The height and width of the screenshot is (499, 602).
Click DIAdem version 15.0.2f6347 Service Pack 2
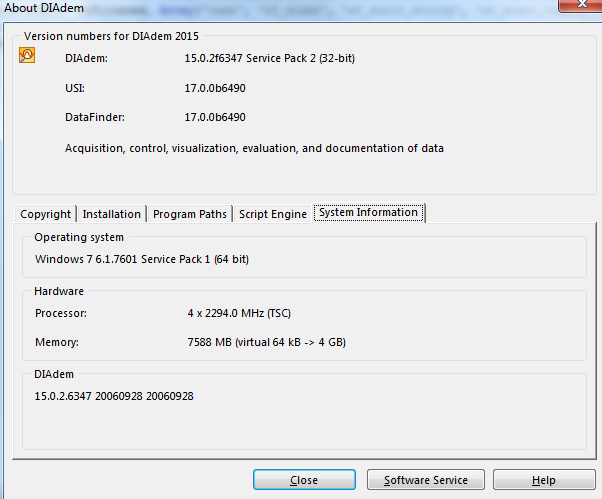pos(270,58)
